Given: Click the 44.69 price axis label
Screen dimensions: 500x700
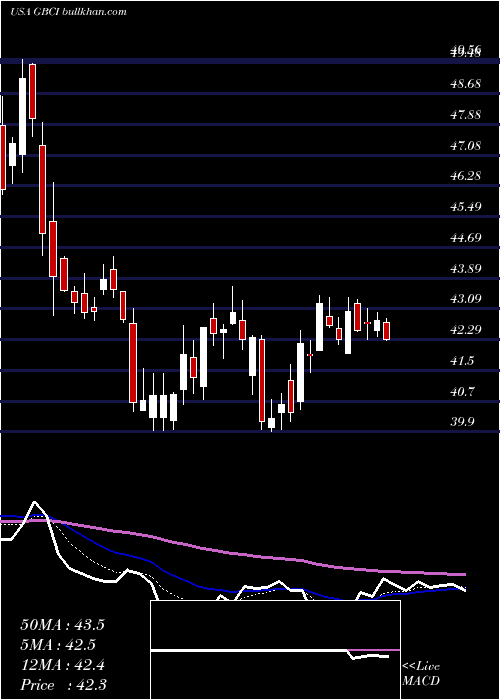Looking at the screenshot, I should pos(466,238).
